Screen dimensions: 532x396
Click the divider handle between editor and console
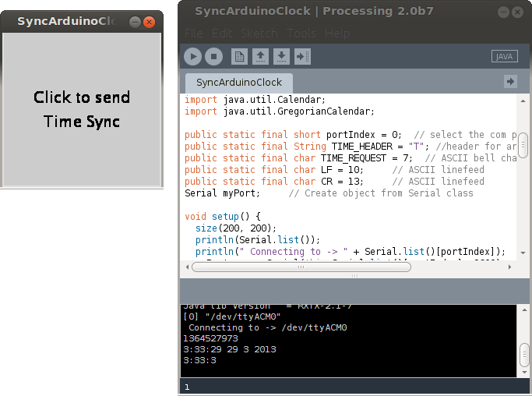click(x=354, y=276)
